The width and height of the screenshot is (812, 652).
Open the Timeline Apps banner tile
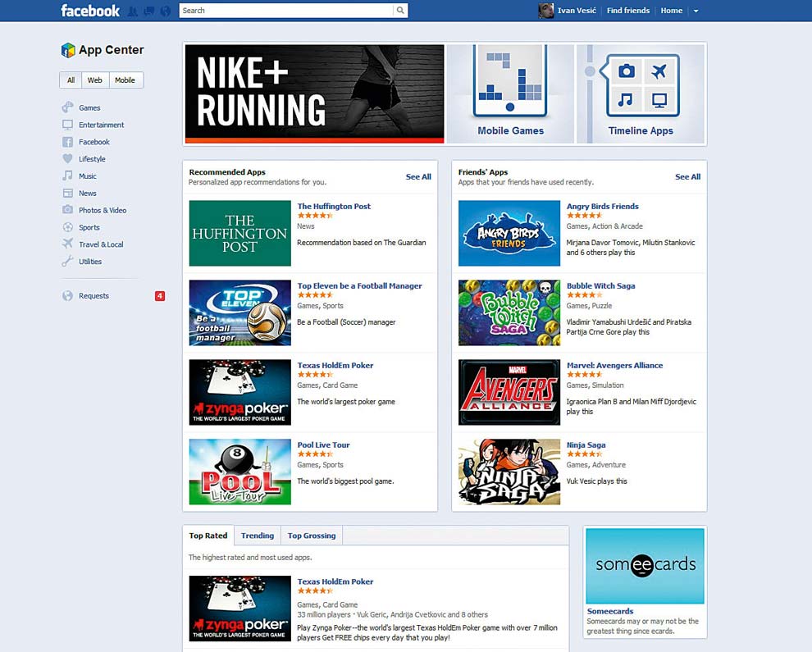point(641,93)
